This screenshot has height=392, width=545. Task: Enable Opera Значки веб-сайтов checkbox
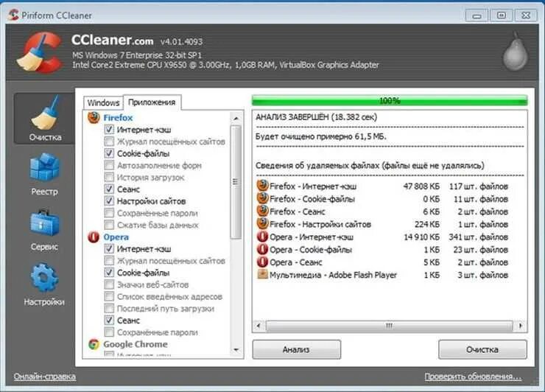tap(109, 284)
